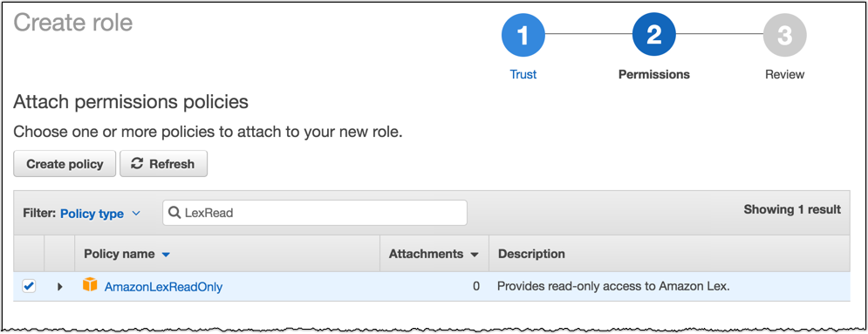
Task: Click the chevron next to Policy type
Action: (x=137, y=214)
